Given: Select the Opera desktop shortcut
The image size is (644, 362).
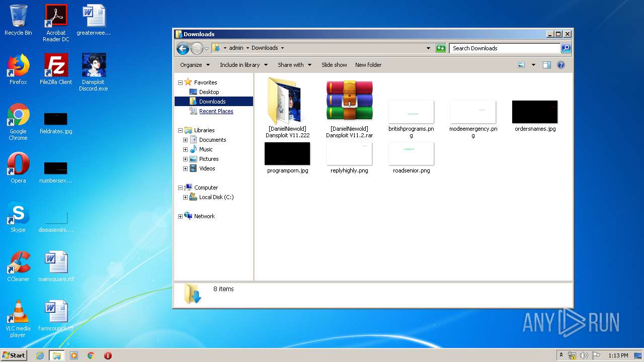Looking at the screenshot, I should click(x=18, y=168).
